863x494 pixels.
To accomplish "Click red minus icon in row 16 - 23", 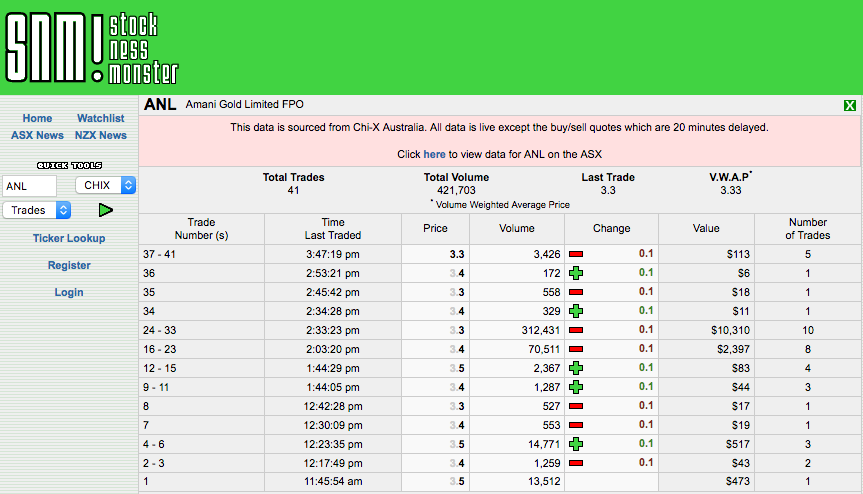I will coord(576,349).
